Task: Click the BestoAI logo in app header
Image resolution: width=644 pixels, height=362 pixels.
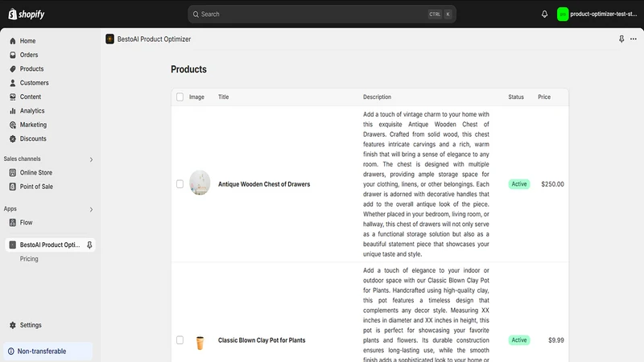Action: [x=109, y=39]
